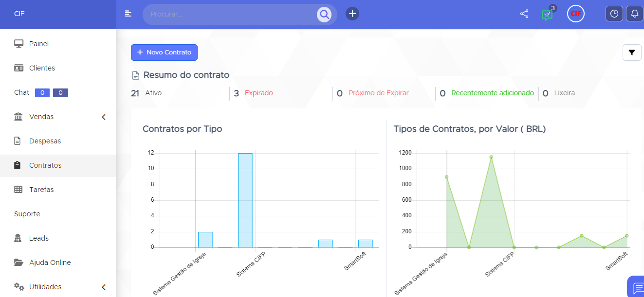Viewport: 644px width, 297px height.
Task: Click the Novo Contrato button
Action: (164, 52)
